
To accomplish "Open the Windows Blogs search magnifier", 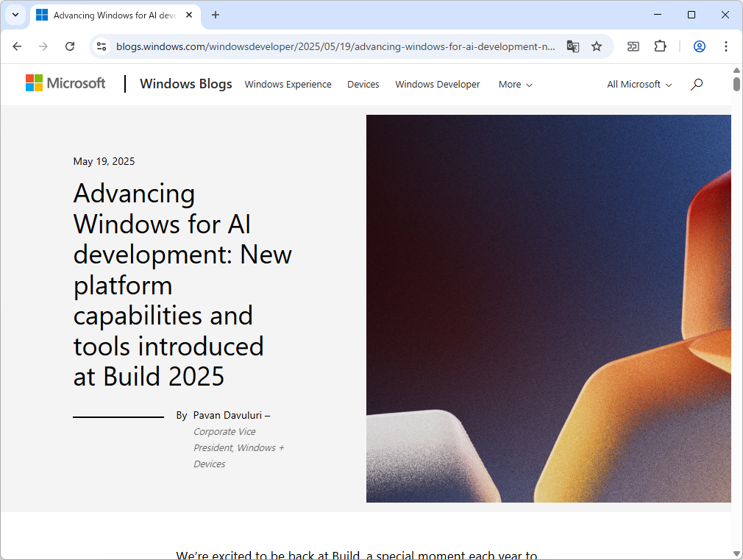I will [x=696, y=84].
